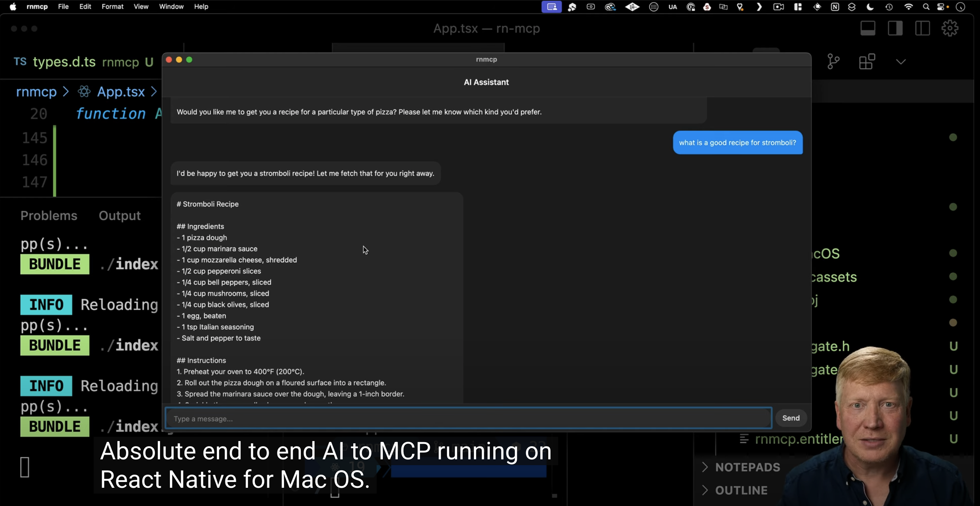
Task: Click the App.tsx breadcrumb segment
Action: [x=121, y=92]
